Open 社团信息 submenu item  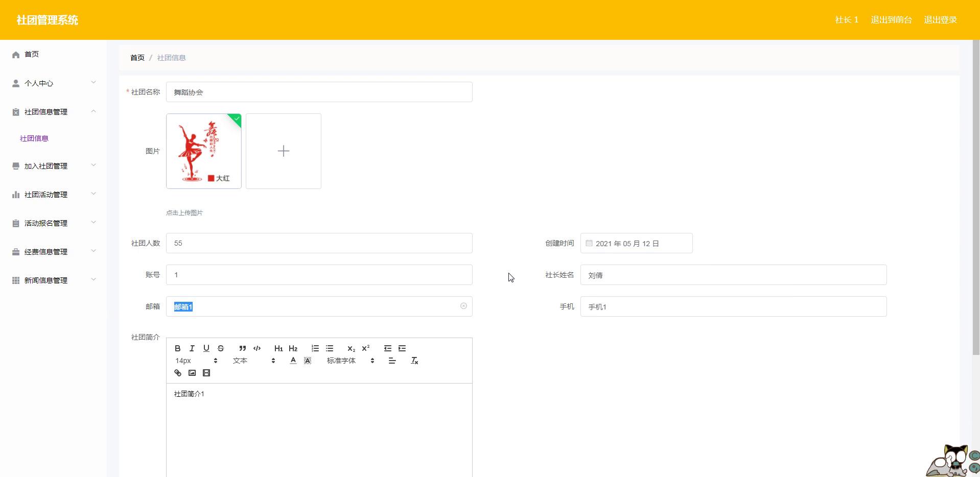pos(34,138)
